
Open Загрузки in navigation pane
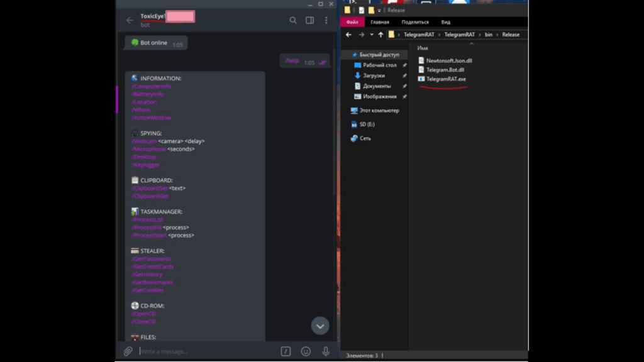tap(370, 75)
